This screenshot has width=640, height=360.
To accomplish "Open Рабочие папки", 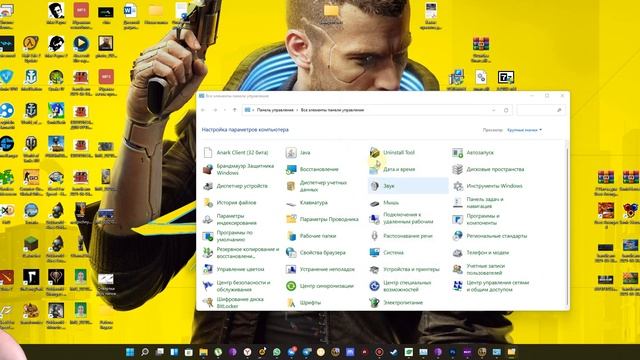I will point(311,236).
